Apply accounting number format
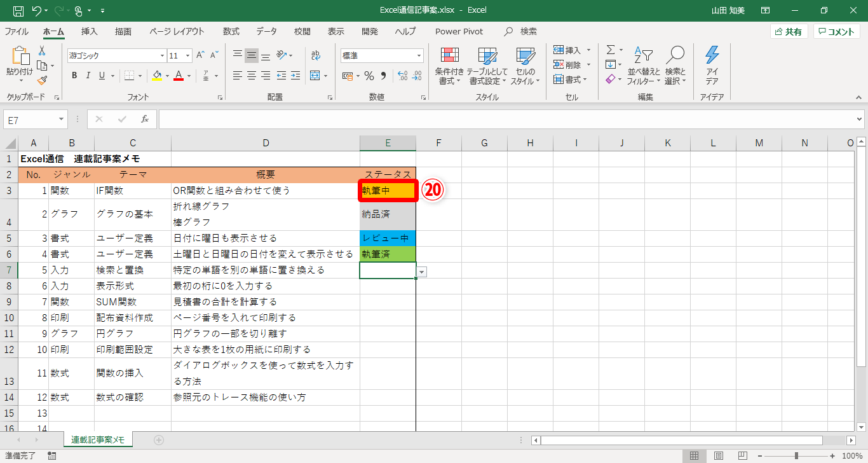This screenshot has width=868, height=463. [347, 76]
